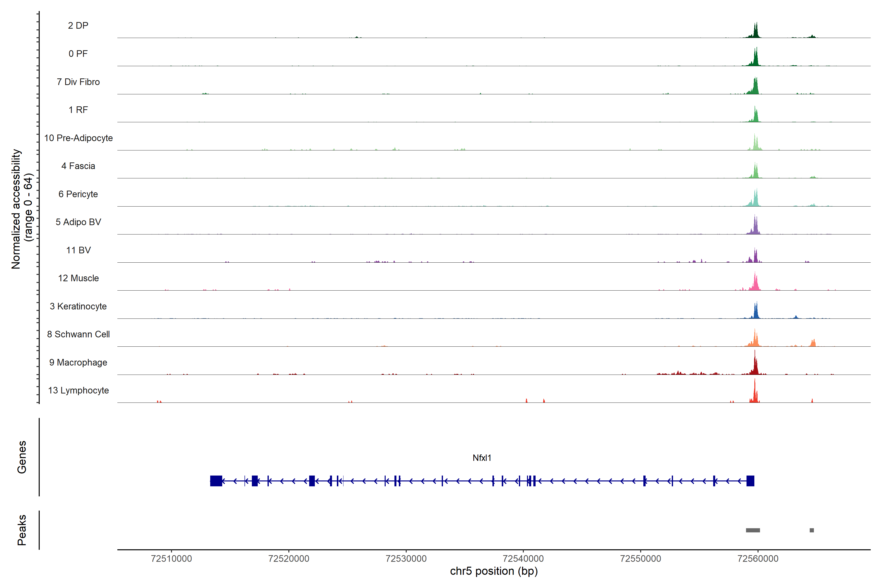Click the 9 Macrophage track label
This screenshot has height=588, width=882.
[78, 362]
